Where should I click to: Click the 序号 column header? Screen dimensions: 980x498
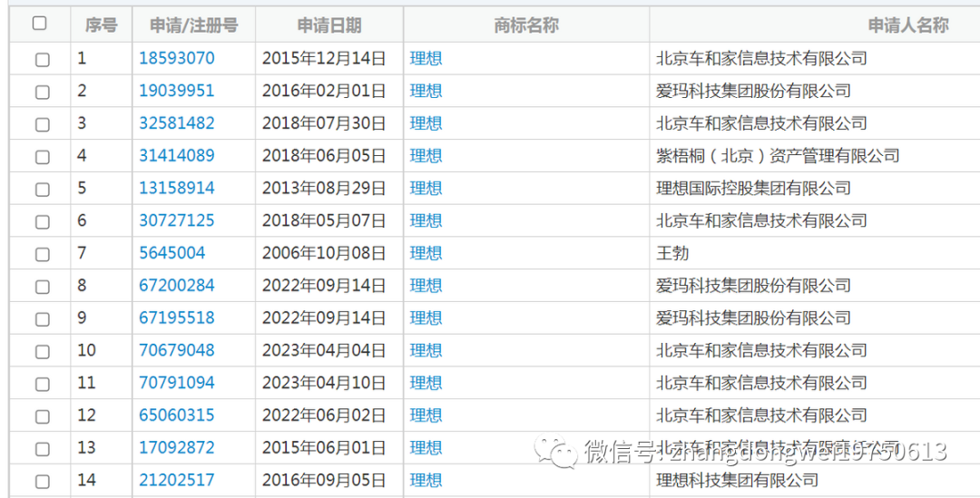pos(101,25)
